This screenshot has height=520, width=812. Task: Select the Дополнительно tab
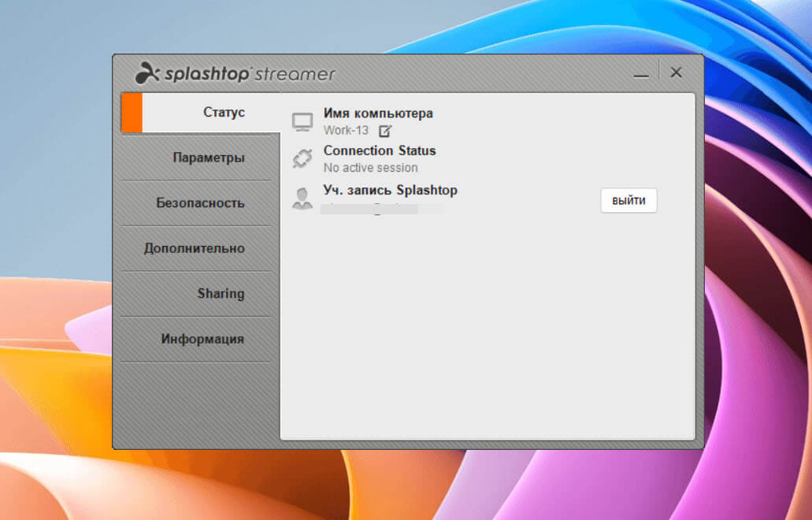click(196, 248)
